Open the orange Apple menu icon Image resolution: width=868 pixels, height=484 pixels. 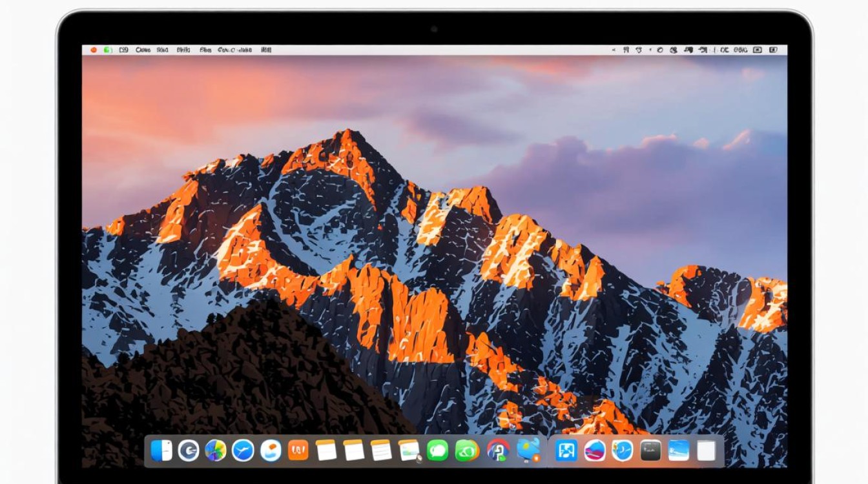point(94,50)
